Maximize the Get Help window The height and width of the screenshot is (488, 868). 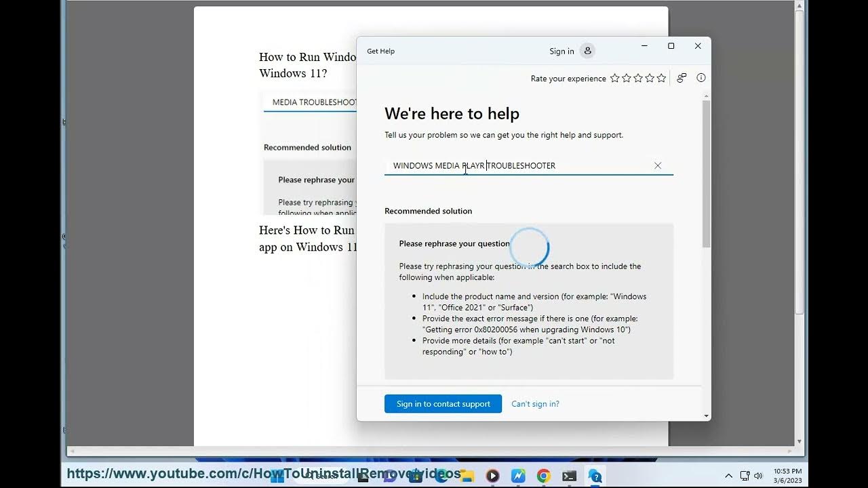(x=671, y=46)
